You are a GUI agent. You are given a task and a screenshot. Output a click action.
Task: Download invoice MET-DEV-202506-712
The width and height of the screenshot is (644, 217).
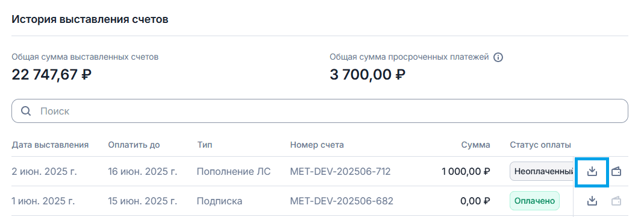pyautogui.click(x=592, y=171)
